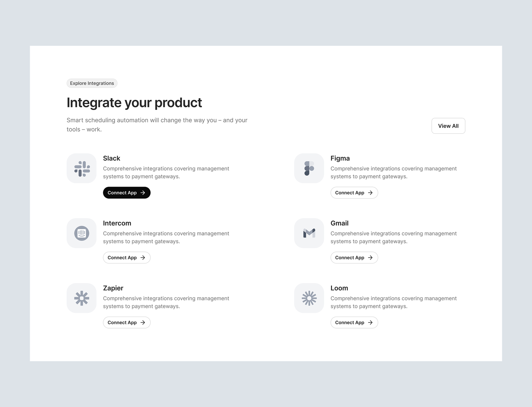532x407 pixels.
Task: Connect the Zapier app
Action: [x=126, y=323]
